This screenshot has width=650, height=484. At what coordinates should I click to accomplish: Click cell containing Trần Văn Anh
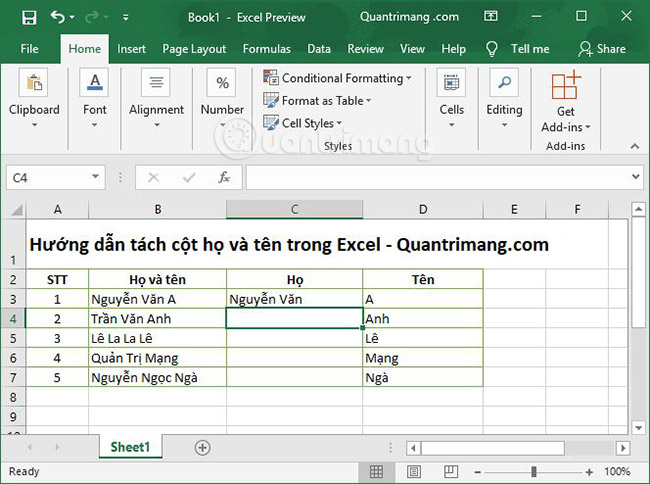[158, 319]
